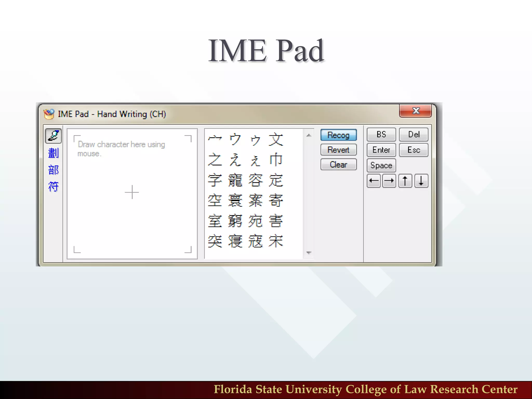Select candidate character 窮

235,221
